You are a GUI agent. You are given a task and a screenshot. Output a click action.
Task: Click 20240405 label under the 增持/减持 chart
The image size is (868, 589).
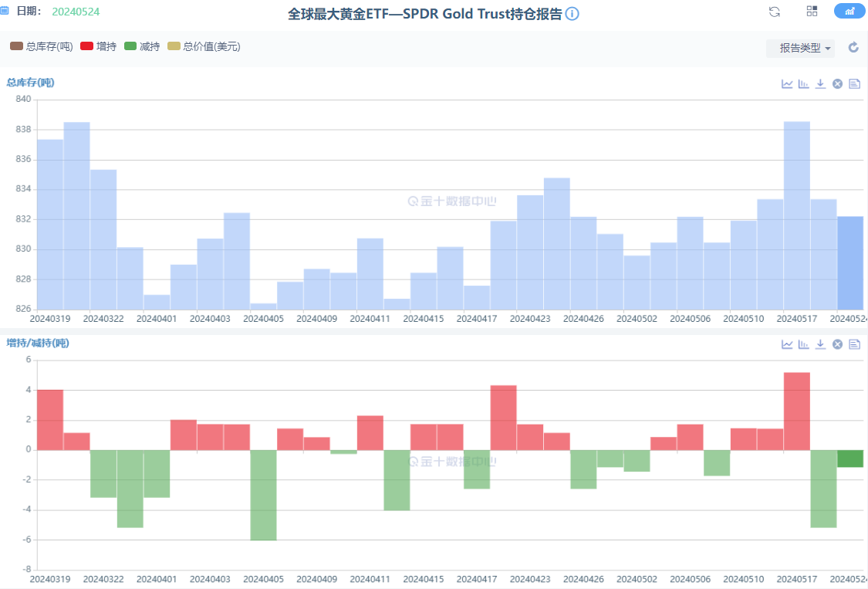pos(264,579)
